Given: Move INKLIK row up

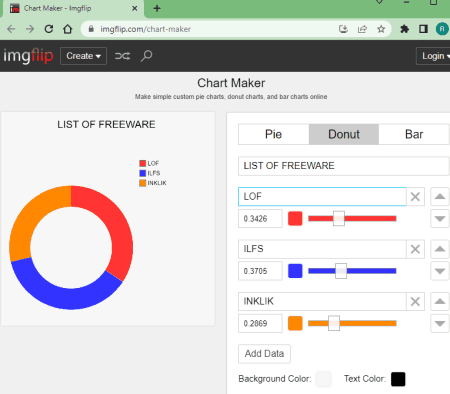Looking at the screenshot, I should tap(440, 301).
